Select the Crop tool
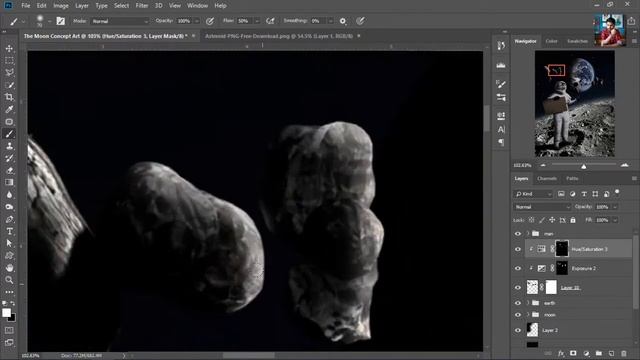This screenshot has height=360, width=640. 9,97
